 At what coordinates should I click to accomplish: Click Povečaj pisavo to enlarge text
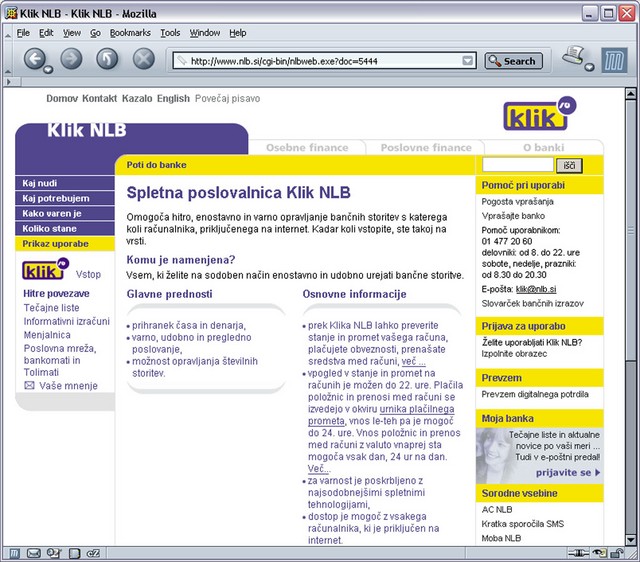(227, 98)
